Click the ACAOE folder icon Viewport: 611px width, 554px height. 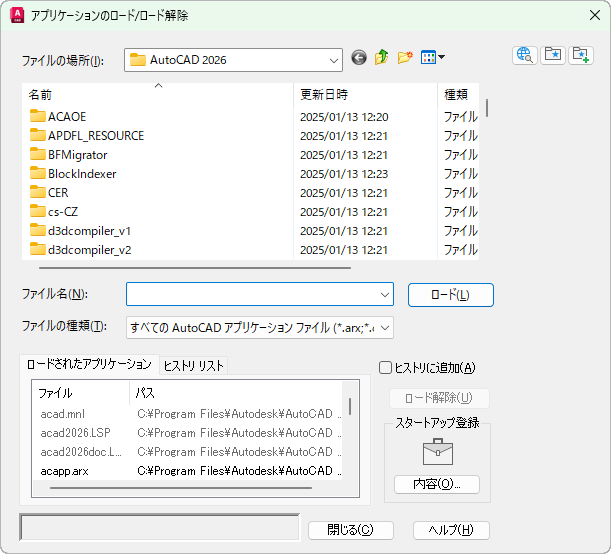37,116
